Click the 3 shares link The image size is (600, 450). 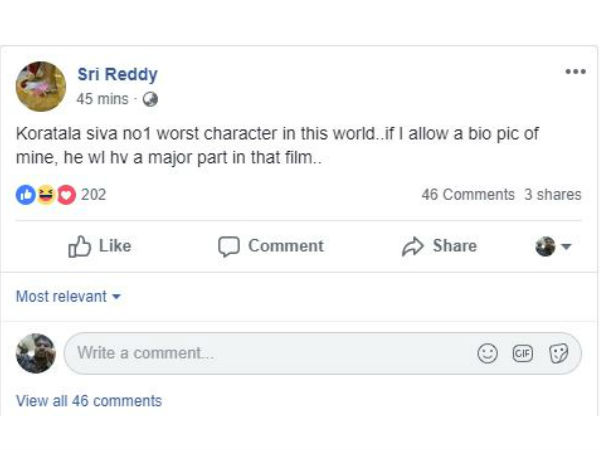click(x=552, y=195)
